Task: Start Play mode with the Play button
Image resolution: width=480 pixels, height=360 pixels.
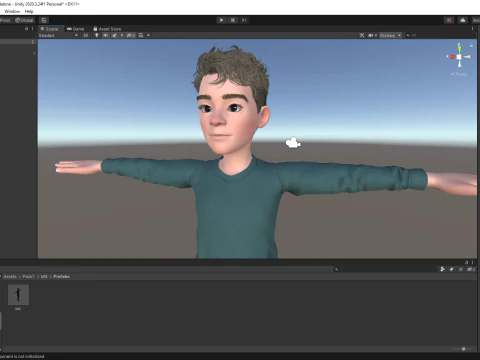Action: coord(221,20)
